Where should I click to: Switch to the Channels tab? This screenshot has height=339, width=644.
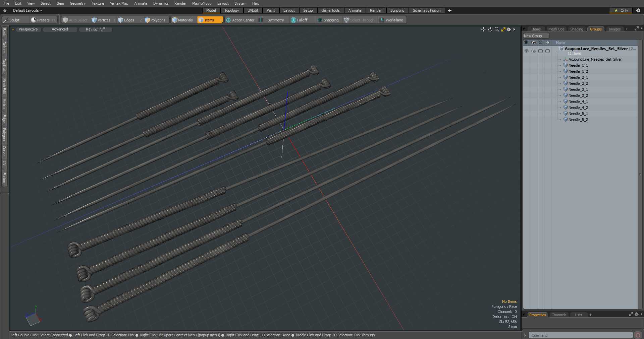tap(558, 315)
